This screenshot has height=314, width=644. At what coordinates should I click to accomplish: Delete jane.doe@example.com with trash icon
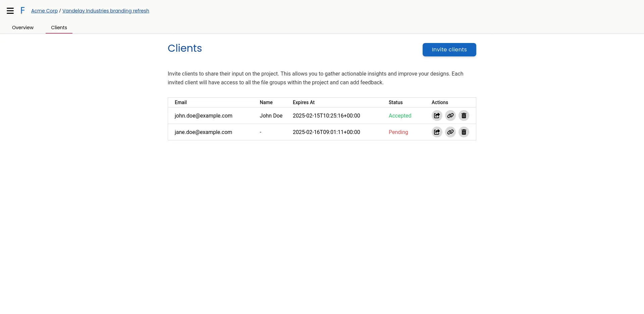pos(464,132)
